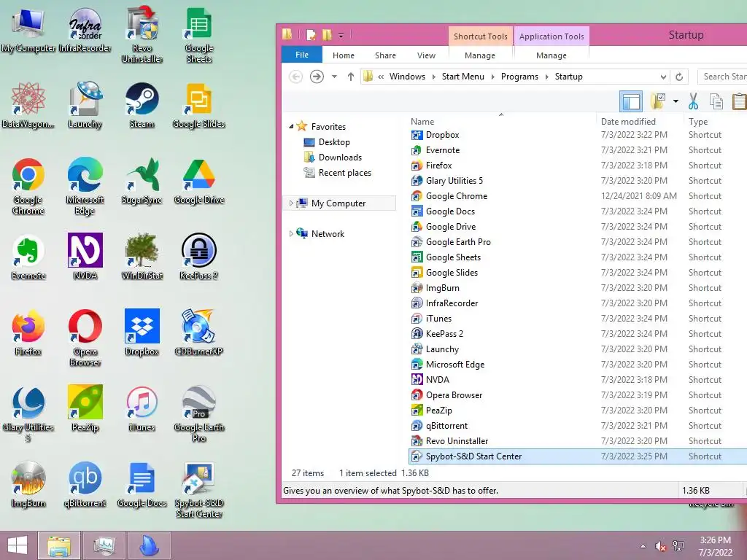Collapse the Favorites tree section

pyautogui.click(x=291, y=127)
